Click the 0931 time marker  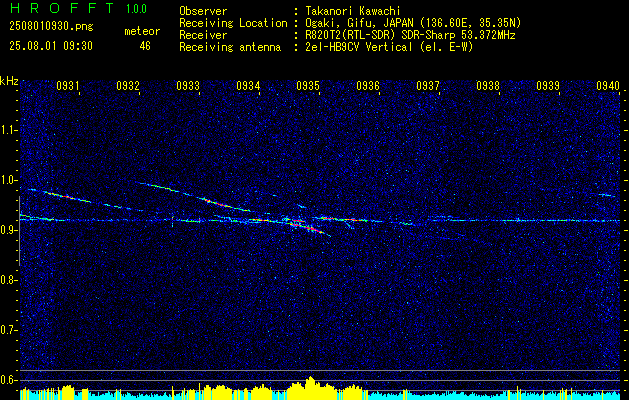(67, 85)
